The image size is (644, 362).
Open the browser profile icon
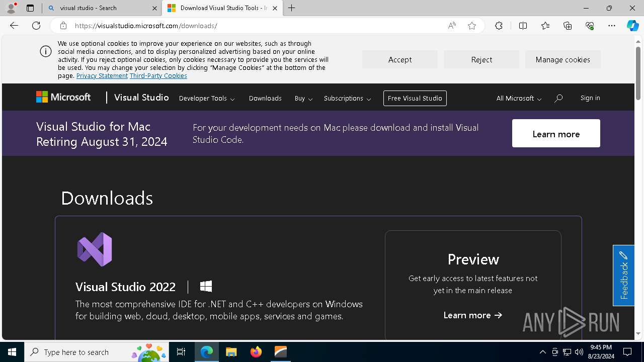[11, 8]
